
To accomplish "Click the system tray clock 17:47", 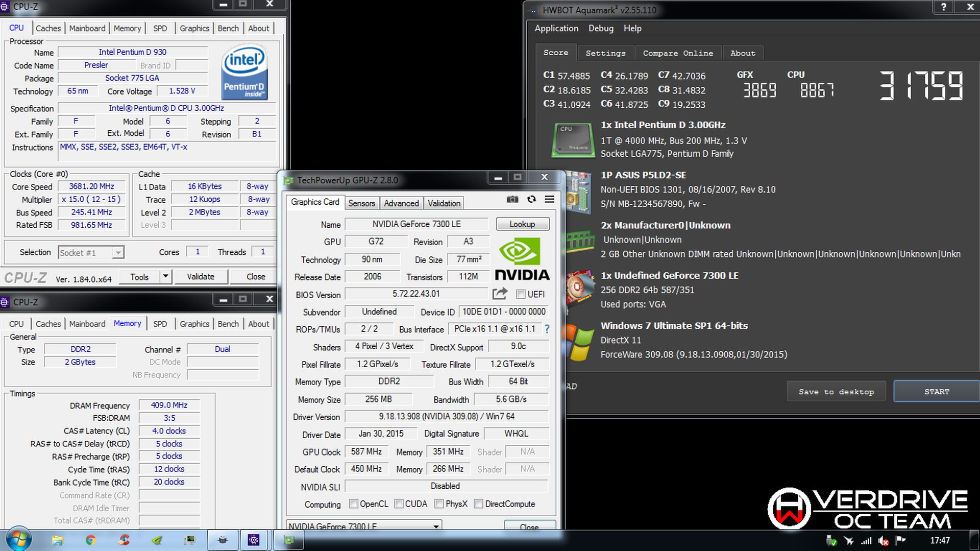I will point(940,540).
